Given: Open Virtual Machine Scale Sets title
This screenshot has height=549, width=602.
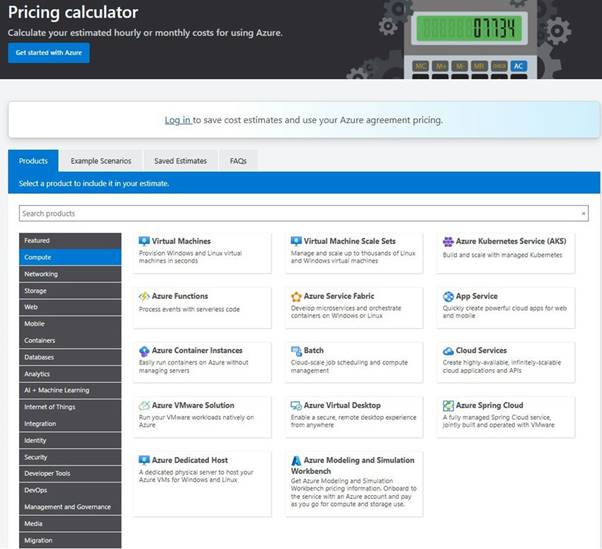Looking at the screenshot, I should click(350, 241).
